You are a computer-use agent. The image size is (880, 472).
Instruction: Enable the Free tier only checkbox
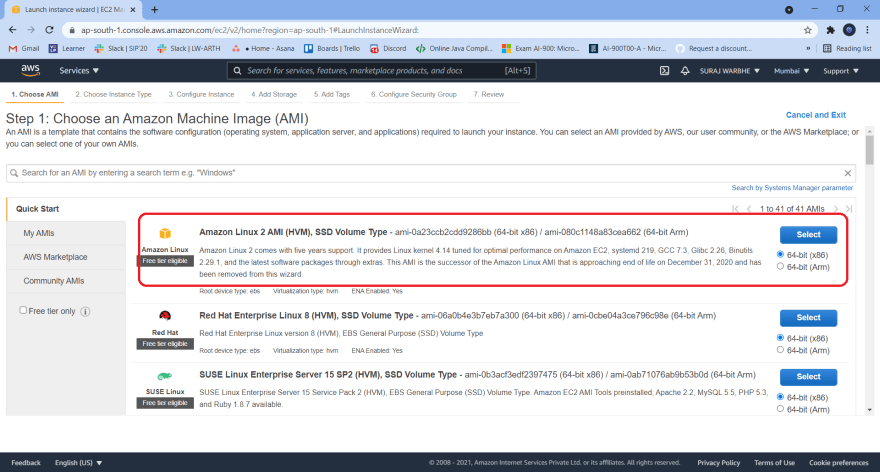tap(23, 310)
